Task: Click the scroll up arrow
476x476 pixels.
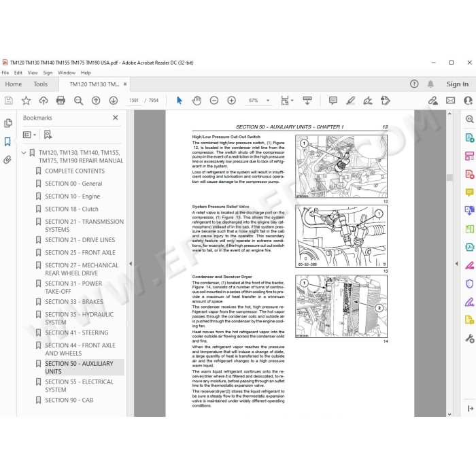Action: click(x=449, y=114)
